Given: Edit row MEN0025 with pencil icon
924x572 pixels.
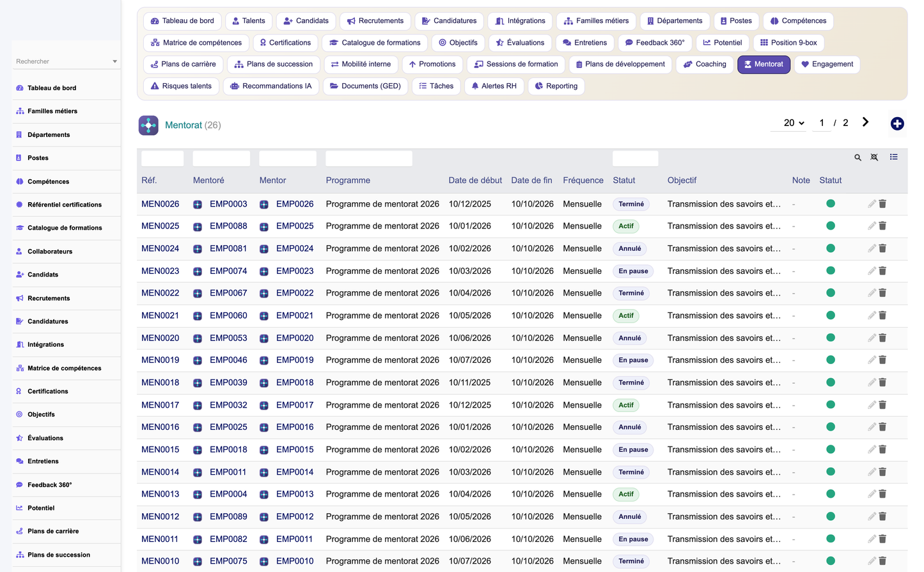Looking at the screenshot, I should tap(872, 226).
